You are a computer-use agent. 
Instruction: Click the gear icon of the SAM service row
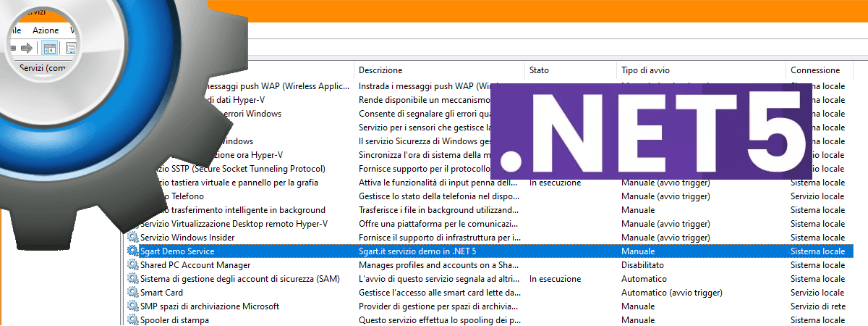(133, 279)
